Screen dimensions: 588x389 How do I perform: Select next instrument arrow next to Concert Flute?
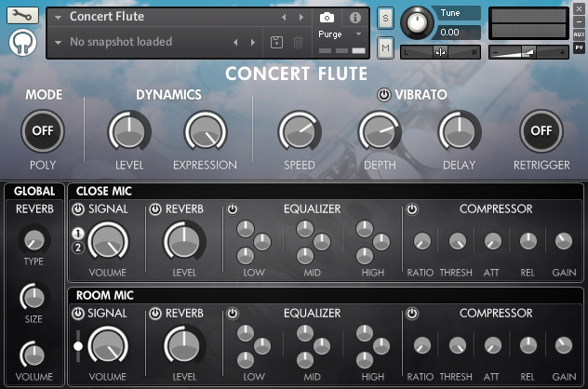click(x=301, y=18)
